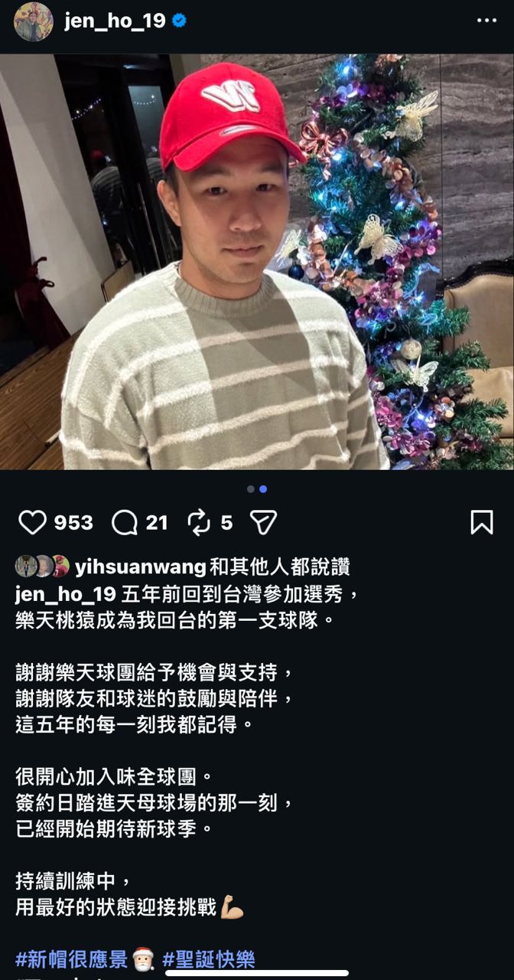Open the 21 comments count
Image resolution: width=514 pixels, height=980 pixels.
pyautogui.click(x=157, y=523)
